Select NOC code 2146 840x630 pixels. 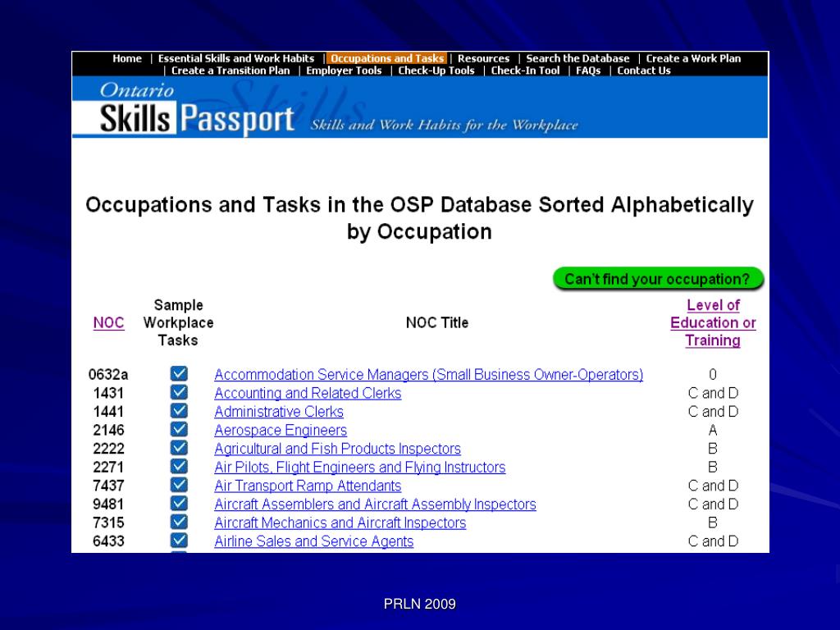point(108,430)
